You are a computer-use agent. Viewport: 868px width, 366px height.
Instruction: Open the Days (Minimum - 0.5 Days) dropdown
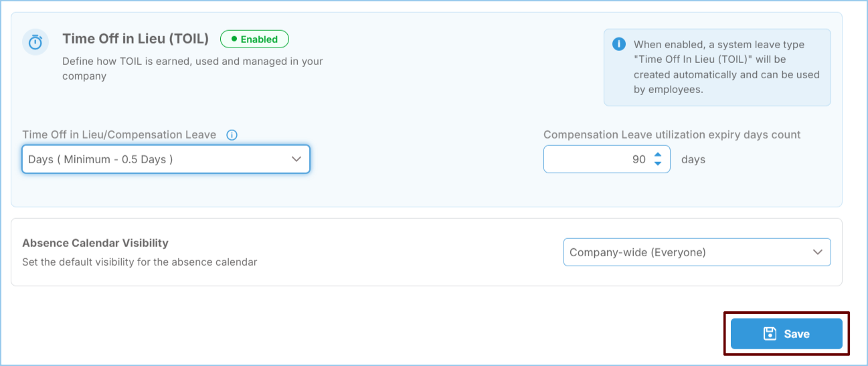click(x=166, y=159)
